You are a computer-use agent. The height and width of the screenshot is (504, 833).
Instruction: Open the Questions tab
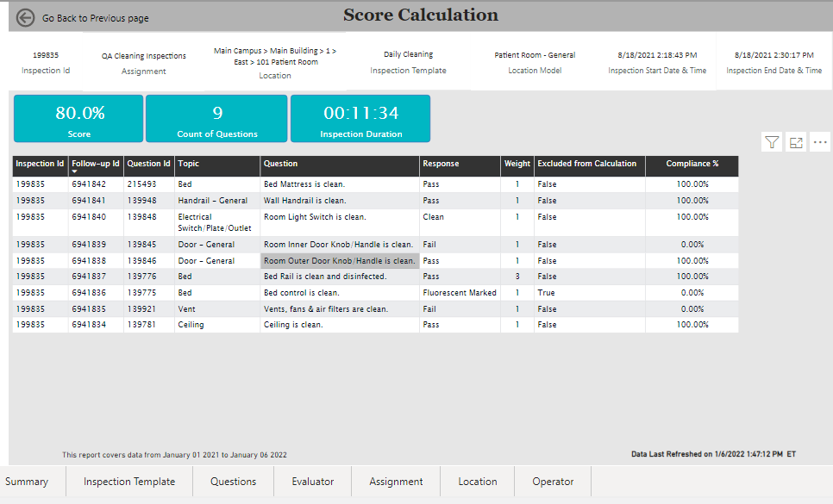pos(233,482)
